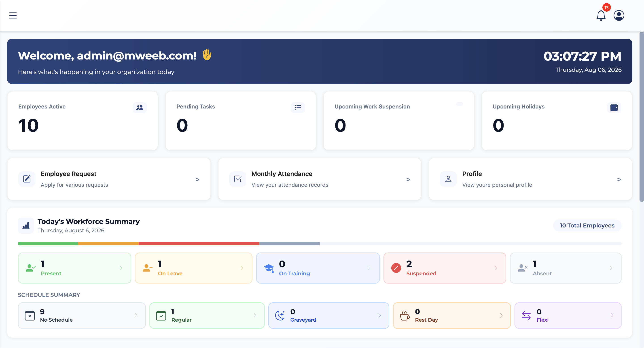Expand the Present chevron
644x348 pixels.
[121, 268]
